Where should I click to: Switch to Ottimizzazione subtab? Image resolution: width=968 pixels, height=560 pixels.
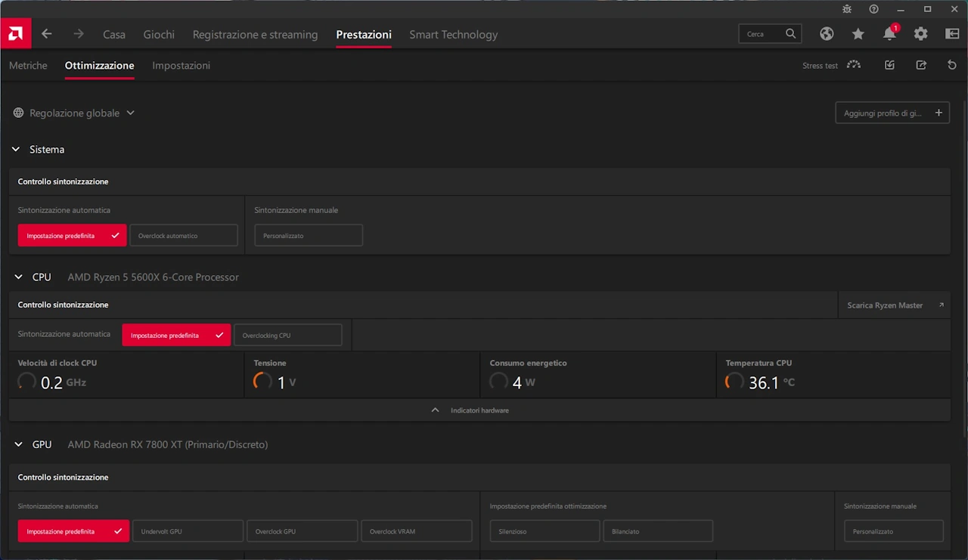tap(100, 66)
